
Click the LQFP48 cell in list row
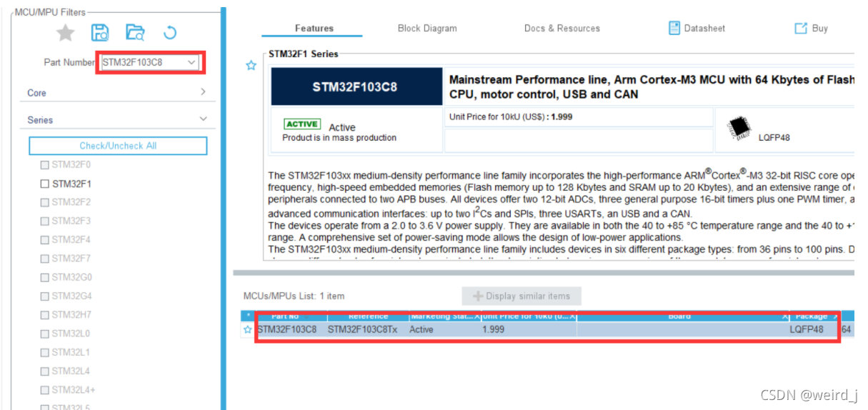(x=807, y=330)
